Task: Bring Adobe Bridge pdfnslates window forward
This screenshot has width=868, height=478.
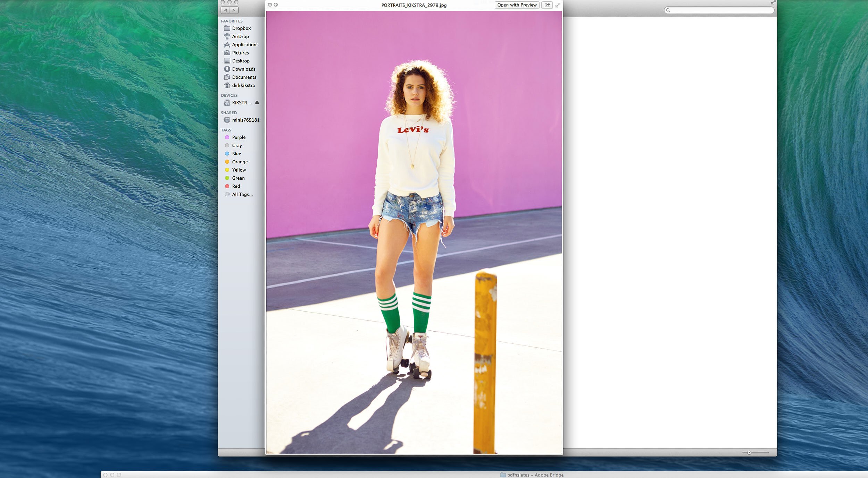Action: [535, 475]
